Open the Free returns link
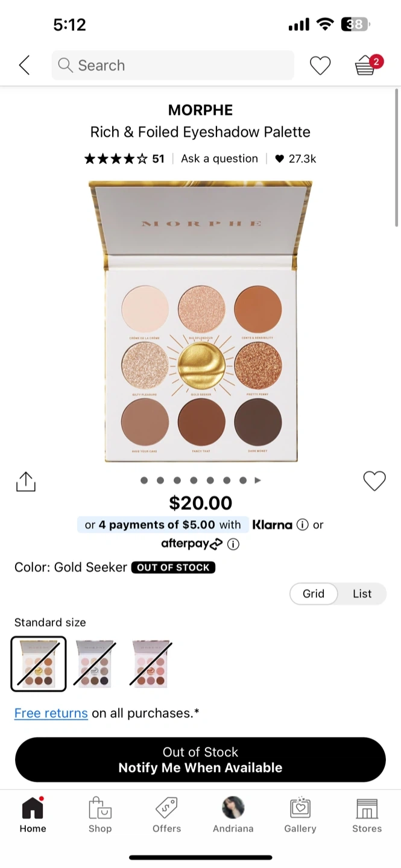This screenshot has height=868, width=401. [51, 713]
